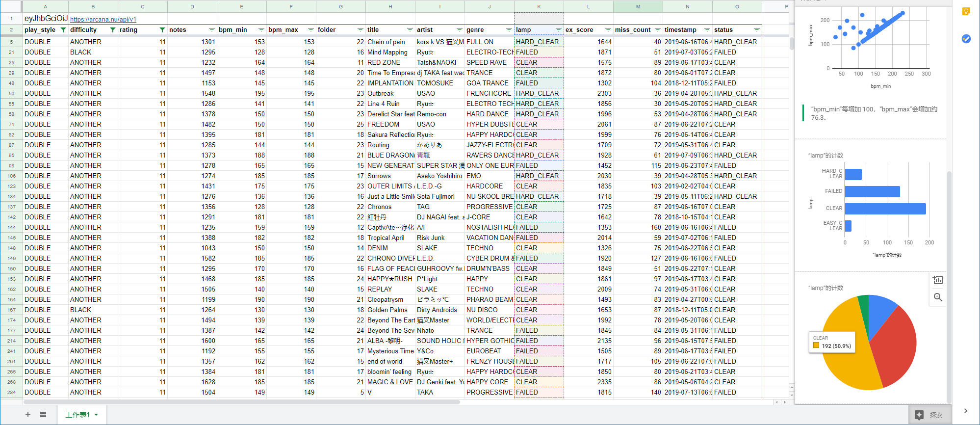Image resolution: width=980 pixels, height=425 pixels.
Task: Select row 106 header
Action: click(11, 176)
